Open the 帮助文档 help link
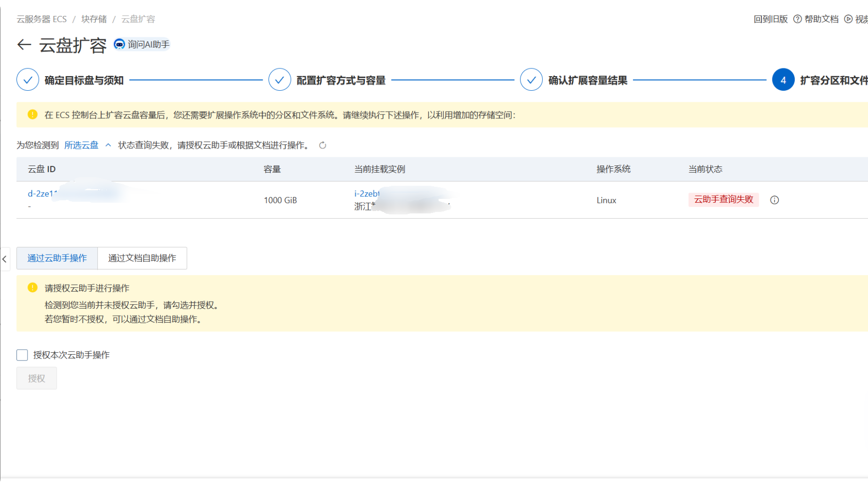This screenshot has height=488, width=868. coord(816,19)
